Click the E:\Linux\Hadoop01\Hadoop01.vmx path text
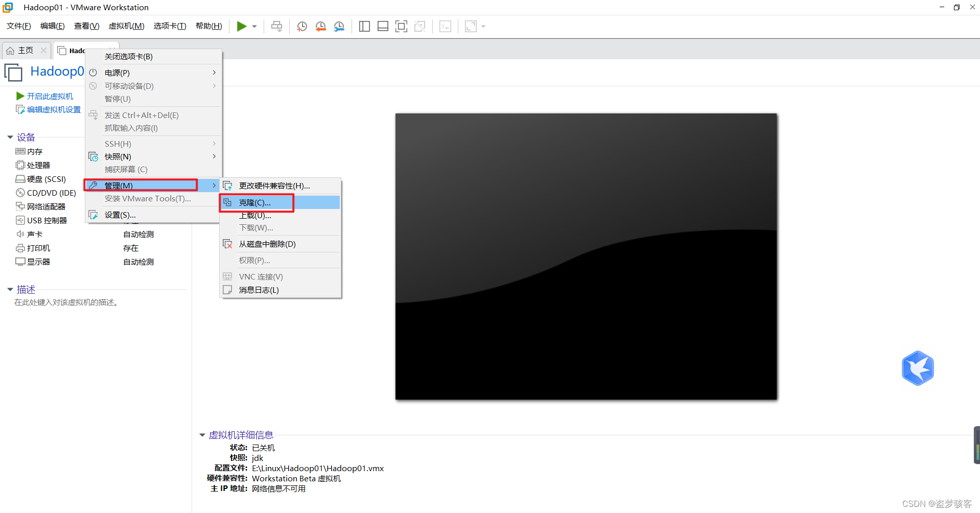This screenshot has height=513, width=980. [x=318, y=468]
